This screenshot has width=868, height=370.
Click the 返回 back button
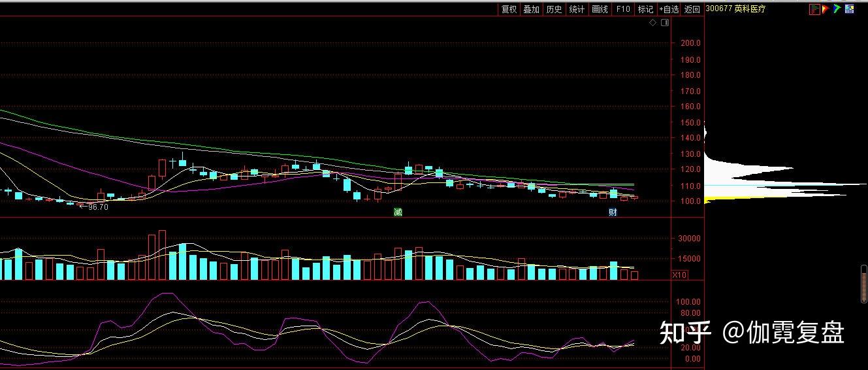[x=692, y=9]
